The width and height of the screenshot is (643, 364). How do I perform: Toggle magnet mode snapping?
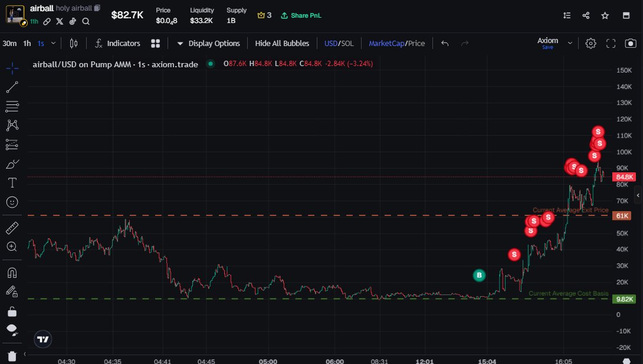pos(12,273)
